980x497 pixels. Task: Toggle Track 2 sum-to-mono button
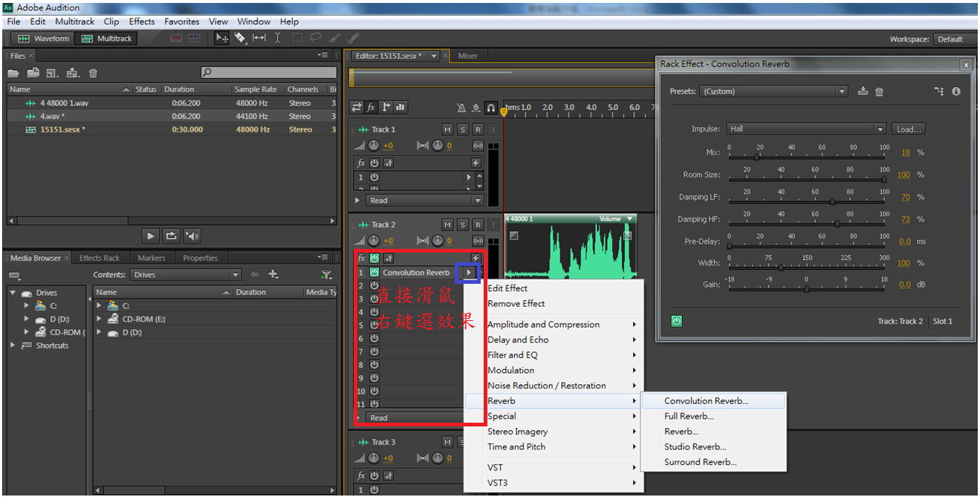478,241
